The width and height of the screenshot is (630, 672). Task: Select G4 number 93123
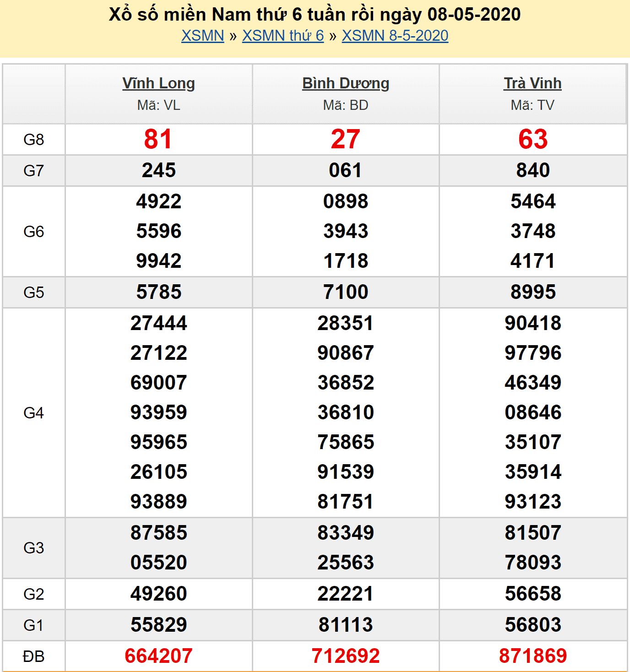click(x=533, y=502)
